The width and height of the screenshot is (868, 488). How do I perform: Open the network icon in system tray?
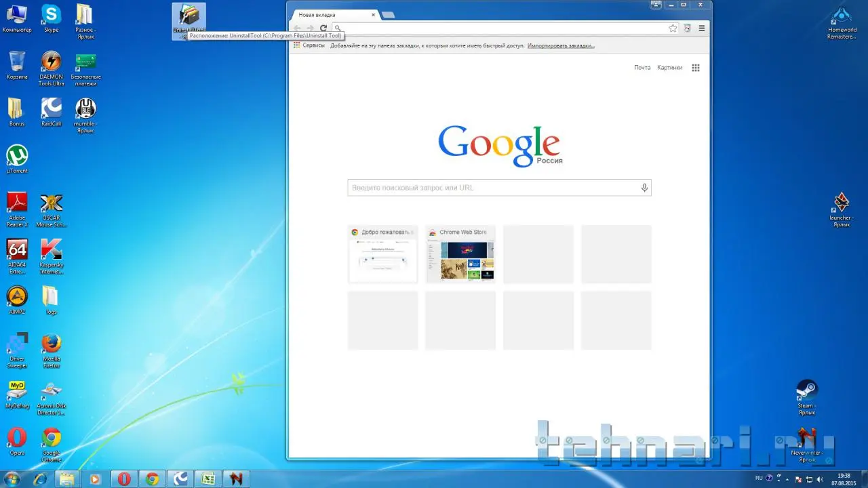809,479
